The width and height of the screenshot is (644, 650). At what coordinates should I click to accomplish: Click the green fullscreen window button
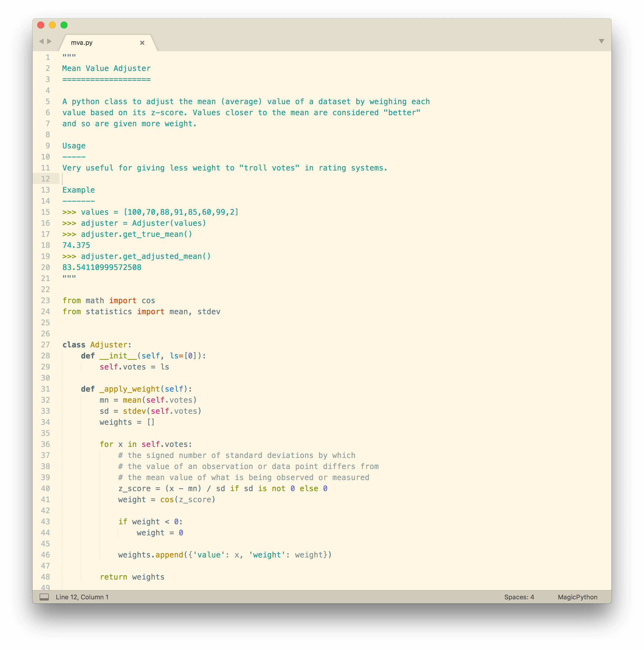[x=64, y=25]
